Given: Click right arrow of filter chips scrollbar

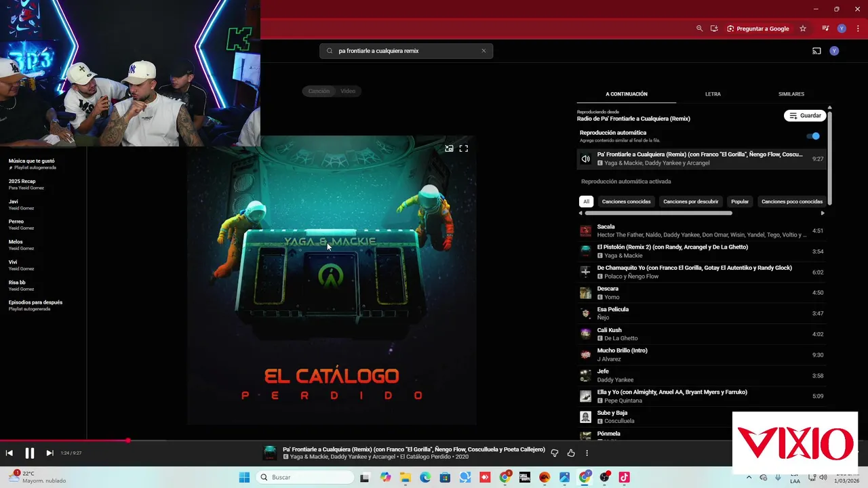Looking at the screenshot, I should [x=823, y=213].
